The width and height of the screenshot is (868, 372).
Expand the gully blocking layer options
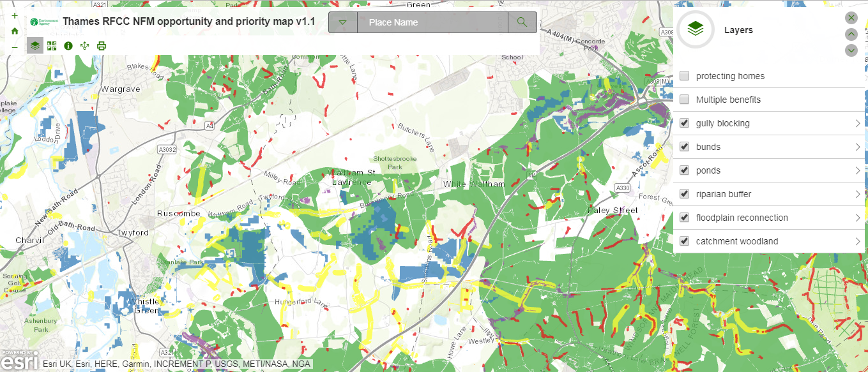pyautogui.click(x=858, y=123)
